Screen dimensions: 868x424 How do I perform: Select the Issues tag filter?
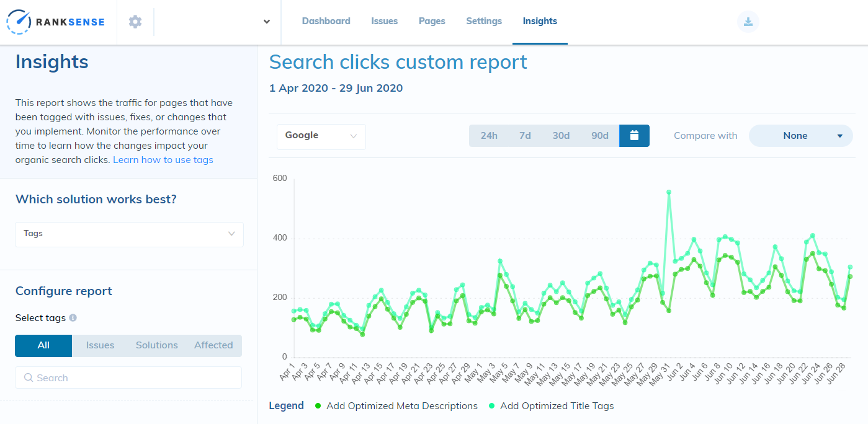100,345
